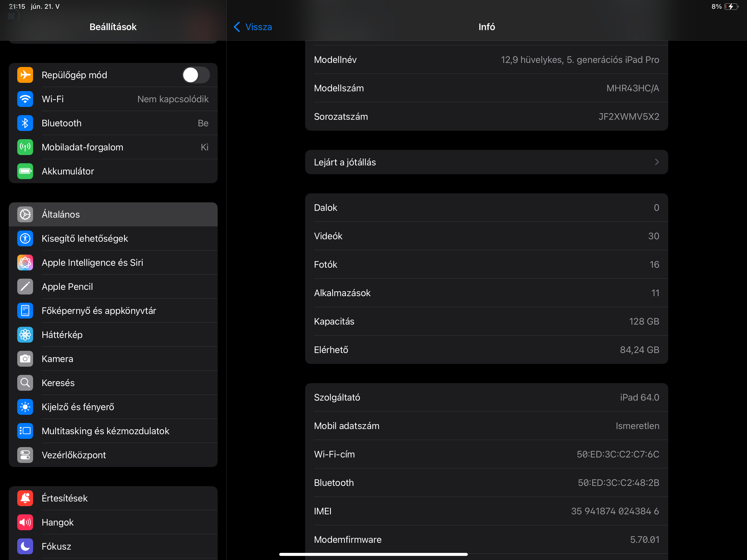Open Wi-Fi settings row
Viewport: 747px width, 560px height.
(113, 99)
